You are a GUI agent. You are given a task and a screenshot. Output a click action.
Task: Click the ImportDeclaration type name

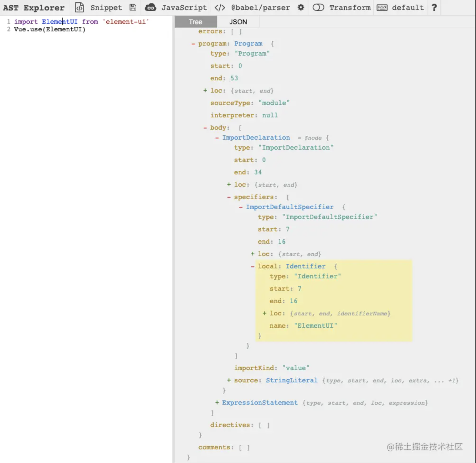[x=256, y=138]
